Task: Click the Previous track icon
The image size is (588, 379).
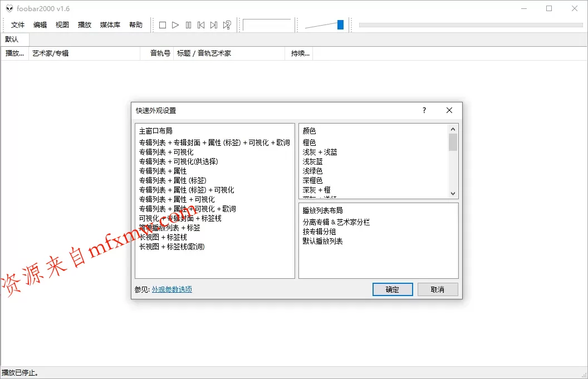Action: coord(201,25)
